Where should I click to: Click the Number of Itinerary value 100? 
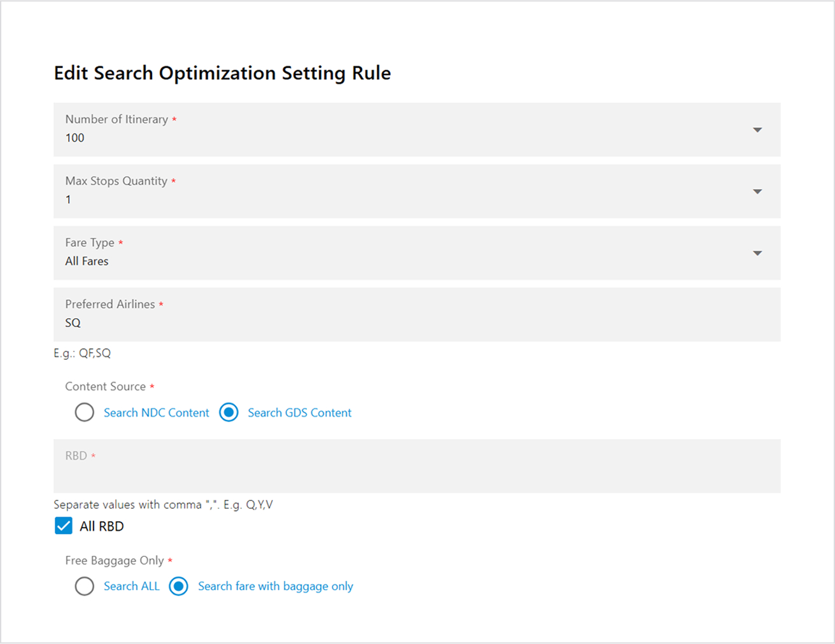(x=75, y=138)
